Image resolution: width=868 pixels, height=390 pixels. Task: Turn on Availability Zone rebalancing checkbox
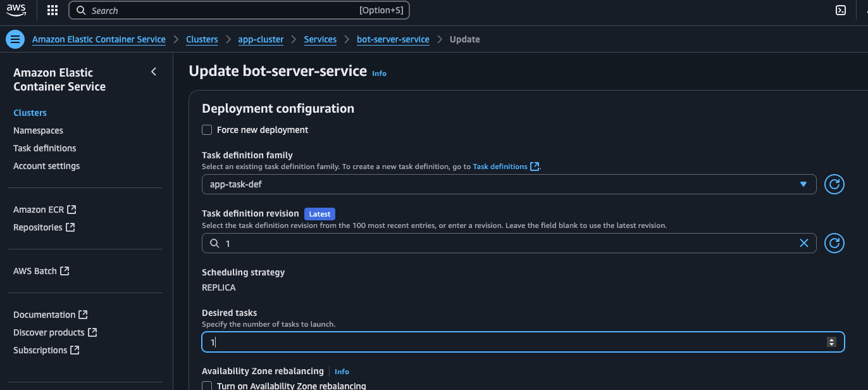coord(207,386)
